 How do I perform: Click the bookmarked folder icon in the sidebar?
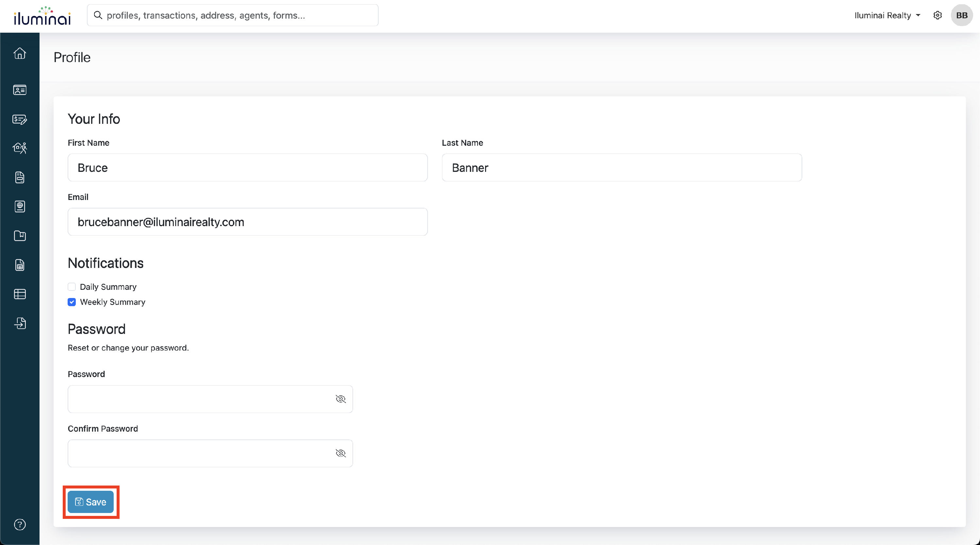point(20,236)
